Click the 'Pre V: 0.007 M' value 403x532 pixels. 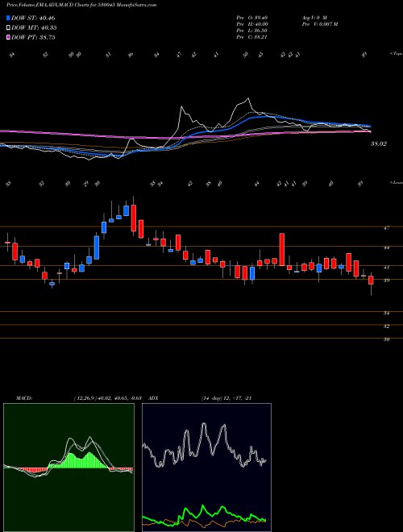319,24
